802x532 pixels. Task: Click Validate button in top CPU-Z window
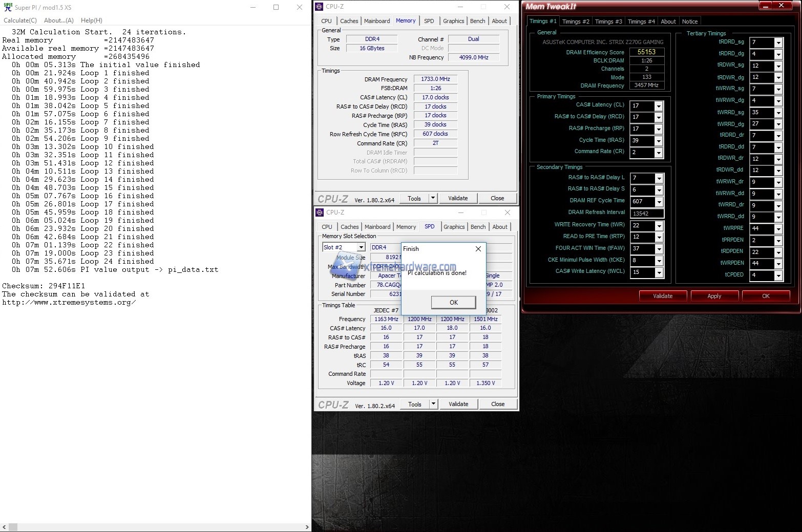(458, 198)
